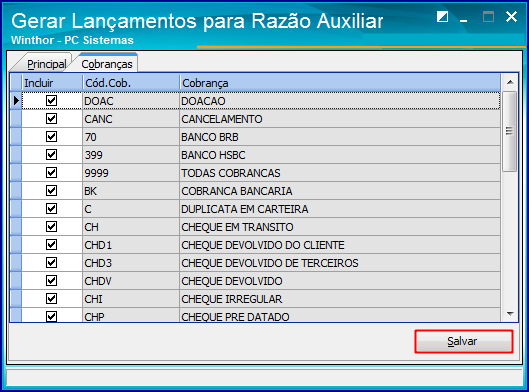Toggle checkbox for CHEQUE DEVOLVIDO DE TERCEIROS
Screen dimensions: 529x392
(x=52, y=262)
